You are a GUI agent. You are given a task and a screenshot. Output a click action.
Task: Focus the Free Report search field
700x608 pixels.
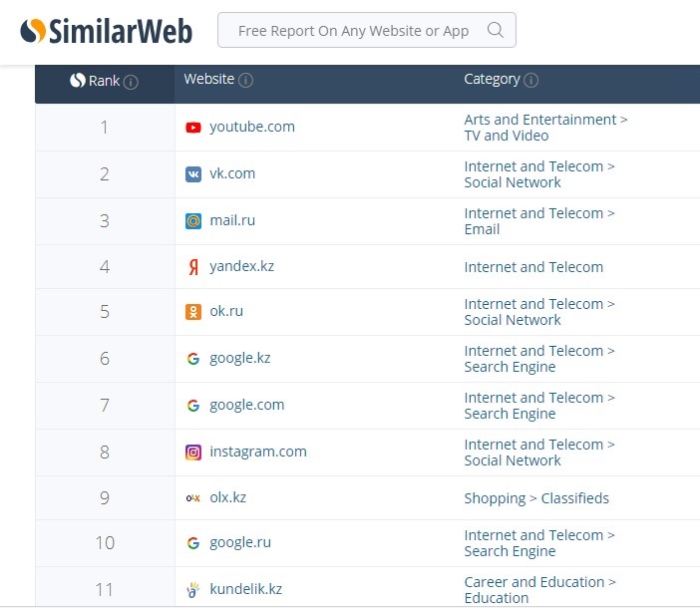354,31
